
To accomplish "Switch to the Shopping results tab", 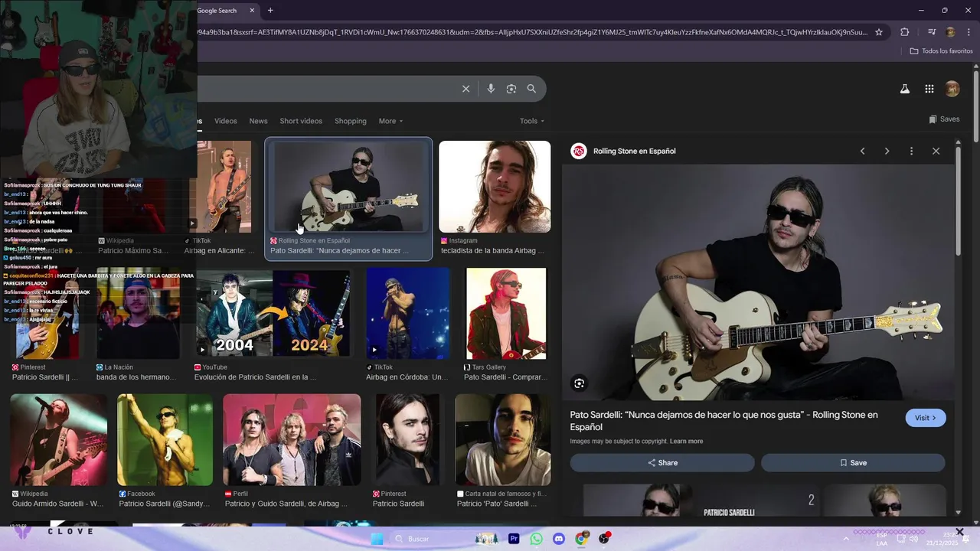I will point(351,121).
